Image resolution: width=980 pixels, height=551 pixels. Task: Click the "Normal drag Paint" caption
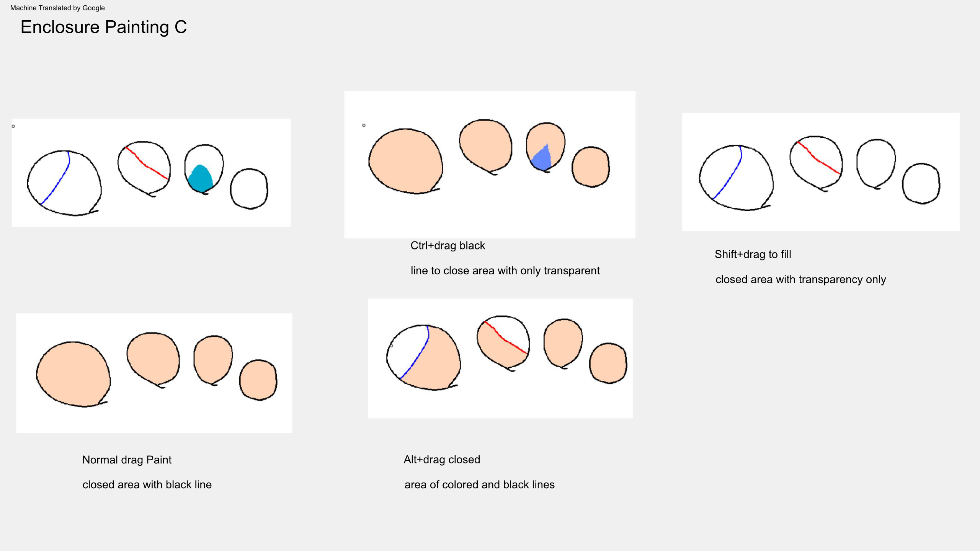(x=127, y=460)
